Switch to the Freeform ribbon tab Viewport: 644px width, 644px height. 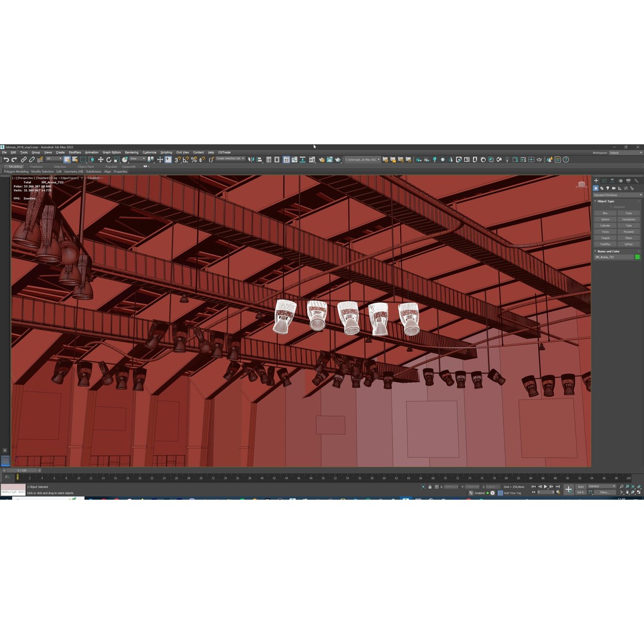tap(36, 167)
